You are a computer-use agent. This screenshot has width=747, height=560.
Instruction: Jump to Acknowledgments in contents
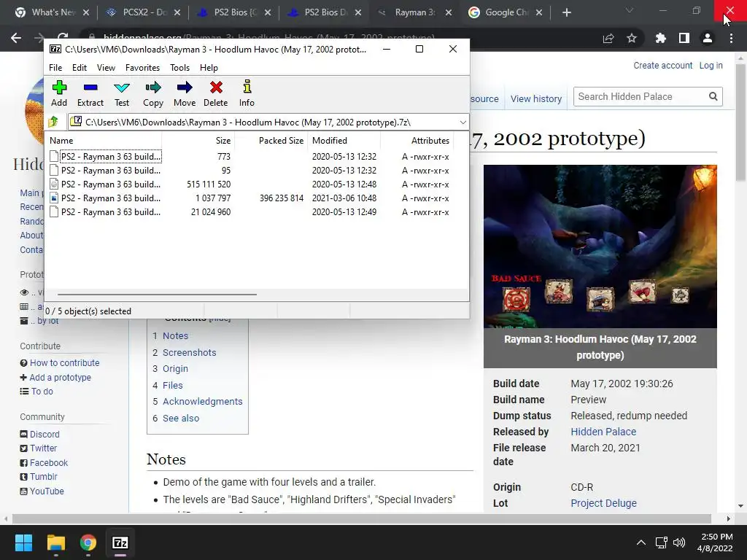point(203,402)
